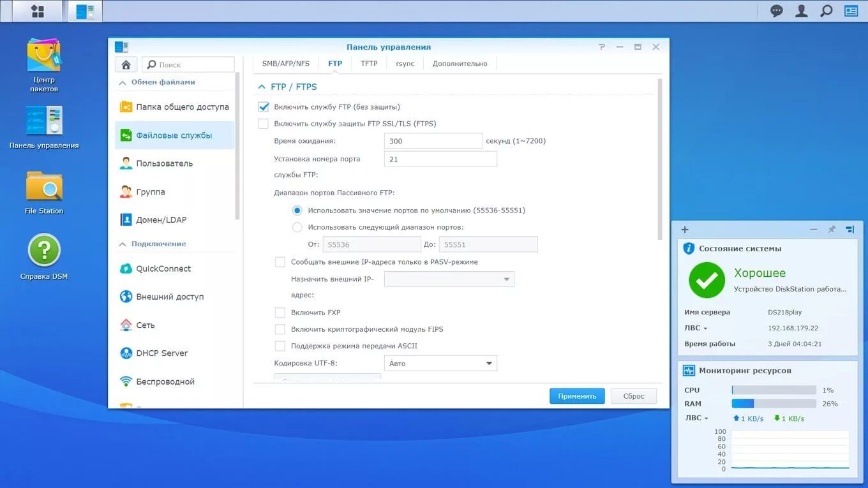Click RAM usage bar
The image size is (868, 488).
(774, 404)
